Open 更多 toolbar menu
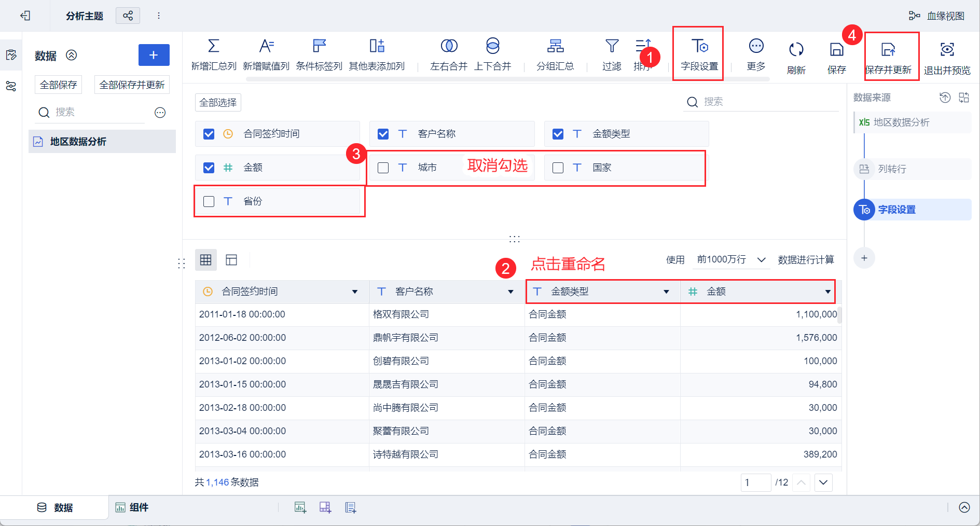The width and height of the screenshot is (980, 526). (756, 55)
